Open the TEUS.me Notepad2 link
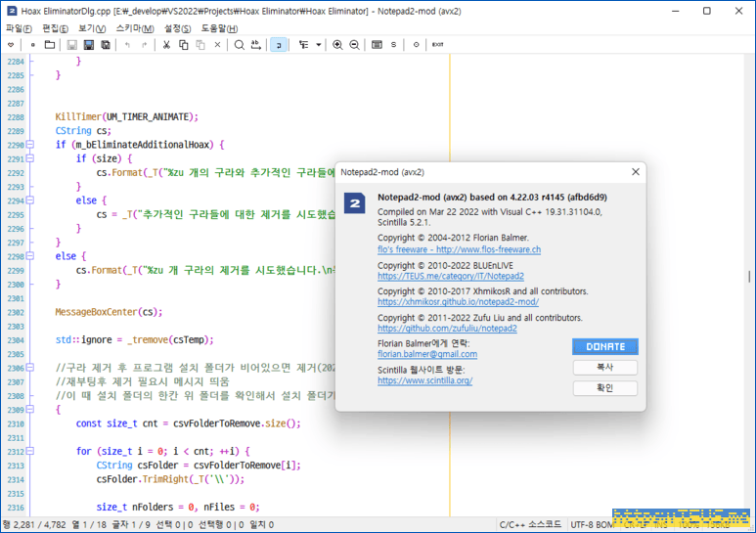 [451, 276]
